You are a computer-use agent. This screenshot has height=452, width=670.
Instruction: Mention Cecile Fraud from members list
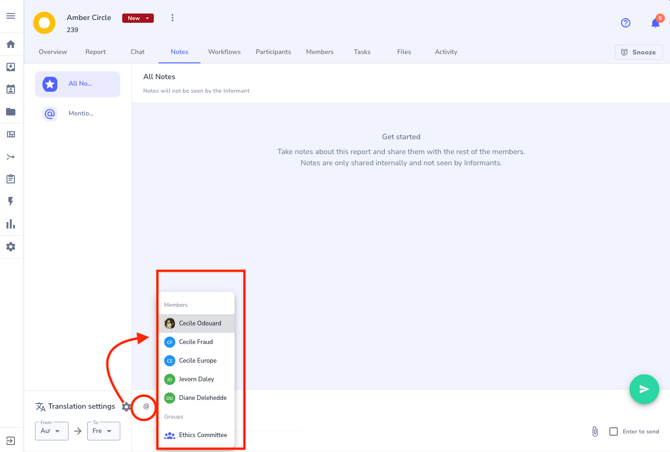click(196, 342)
